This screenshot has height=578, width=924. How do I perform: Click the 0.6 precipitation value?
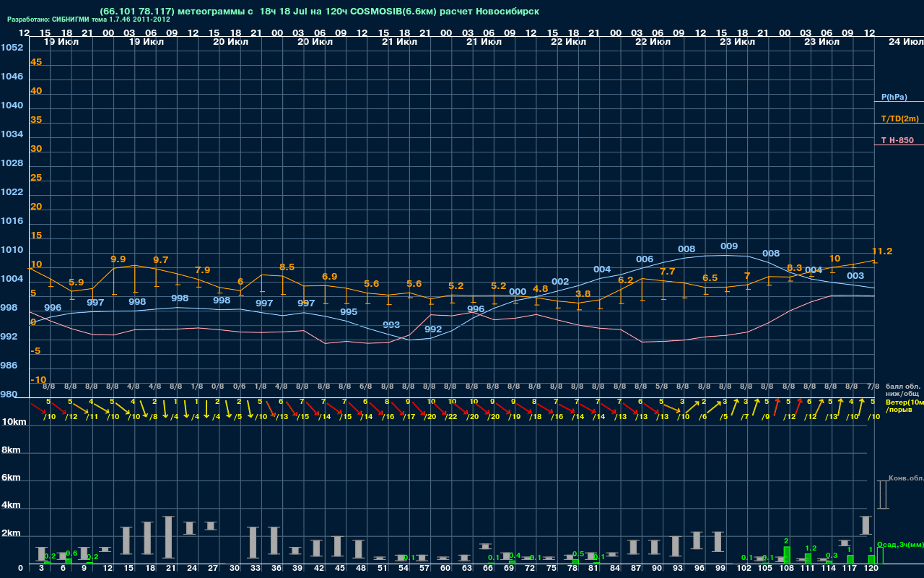click(71, 553)
